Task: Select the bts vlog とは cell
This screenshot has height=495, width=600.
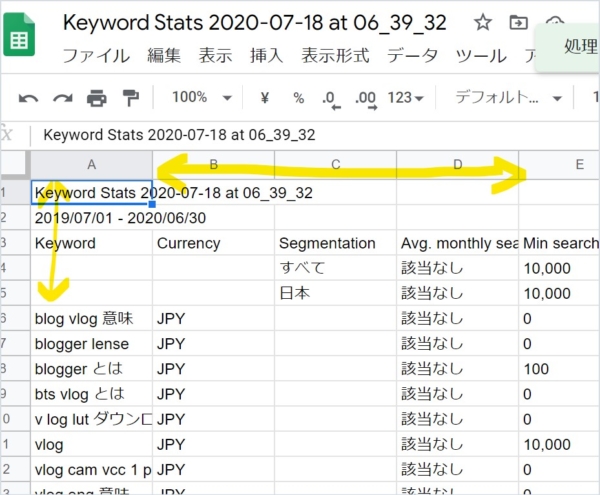Action: click(91, 394)
